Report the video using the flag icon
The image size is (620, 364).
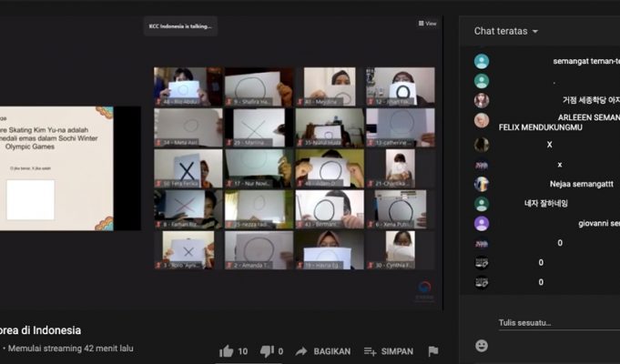click(x=433, y=351)
